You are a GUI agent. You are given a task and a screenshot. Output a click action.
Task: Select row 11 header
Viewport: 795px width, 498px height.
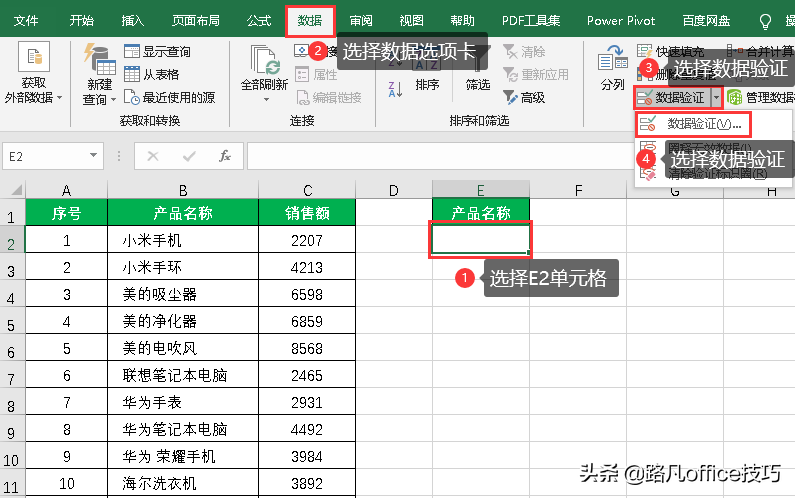coord(12,485)
